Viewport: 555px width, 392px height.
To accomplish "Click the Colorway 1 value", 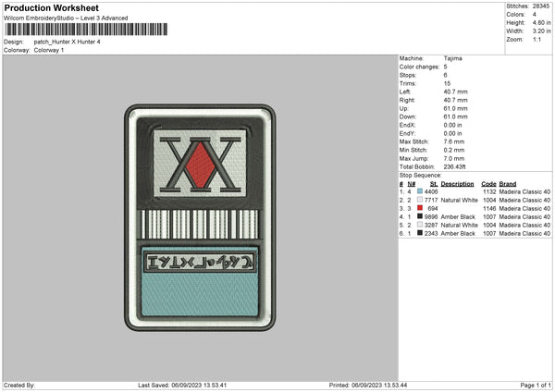I will pyautogui.click(x=49, y=50).
